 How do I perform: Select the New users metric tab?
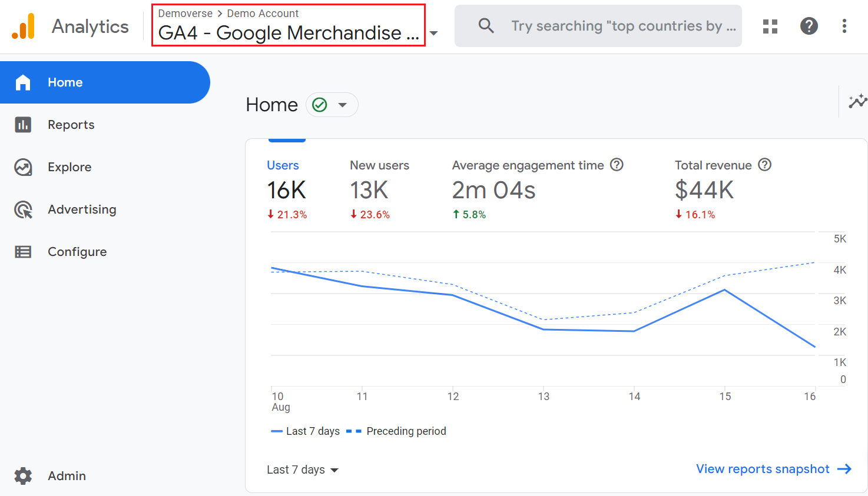point(379,189)
